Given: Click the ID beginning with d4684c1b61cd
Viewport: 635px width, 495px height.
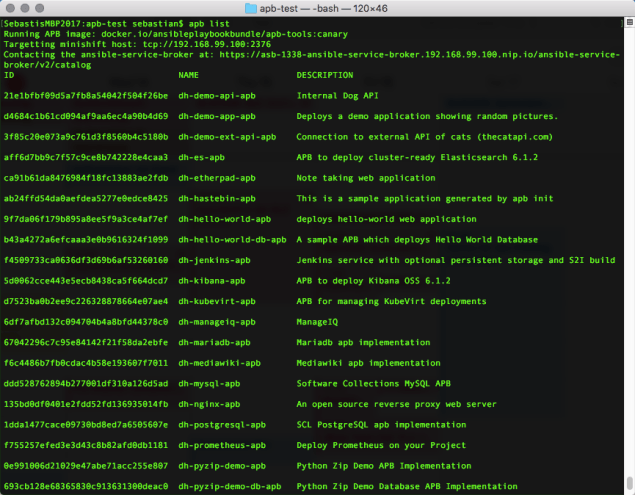Looking at the screenshot, I should 86,116.
